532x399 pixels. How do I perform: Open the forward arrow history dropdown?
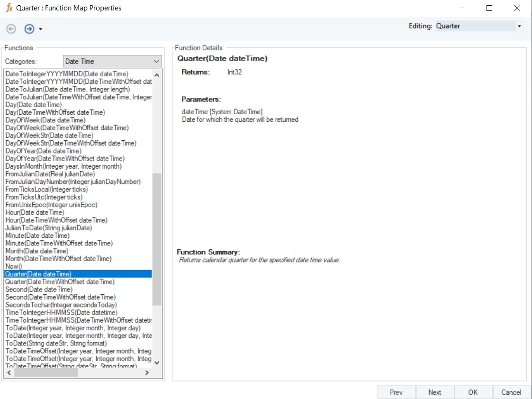click(41, 29)
